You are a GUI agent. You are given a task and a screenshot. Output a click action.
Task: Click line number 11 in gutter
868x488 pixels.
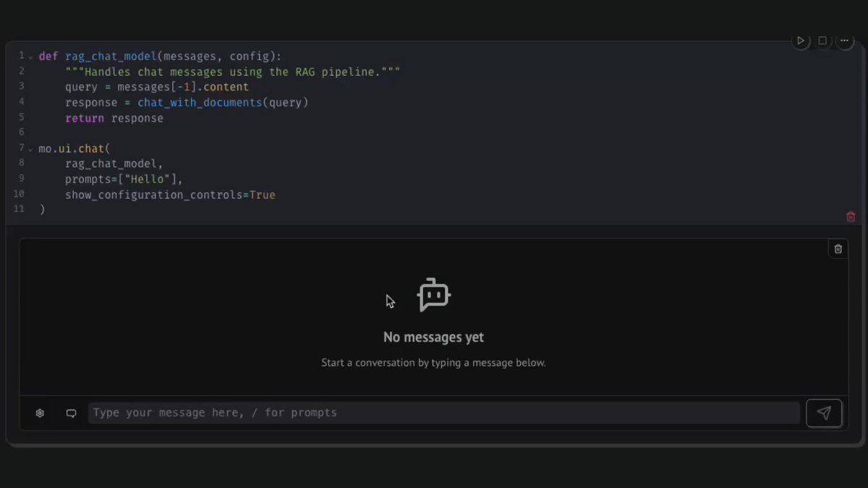[x=18, y=209]
